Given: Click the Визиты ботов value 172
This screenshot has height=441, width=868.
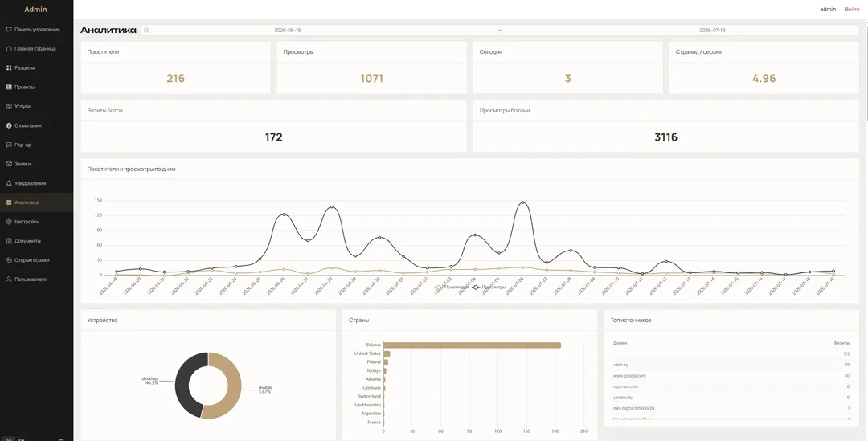Looking at the screenshot, I should (273, 137).
